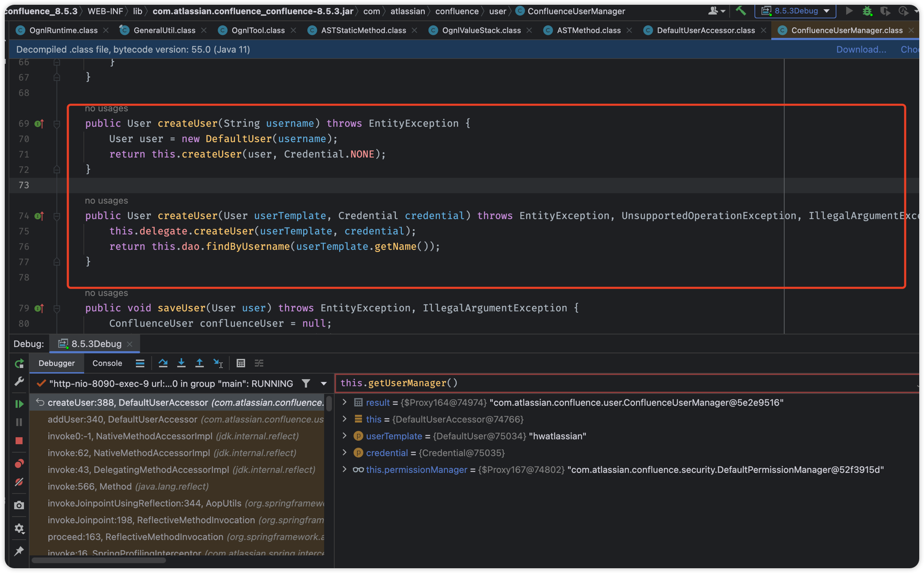The image size is (924, 573).
Task: Open the thread selector dropdown arrow
Action: click(324, 383)
